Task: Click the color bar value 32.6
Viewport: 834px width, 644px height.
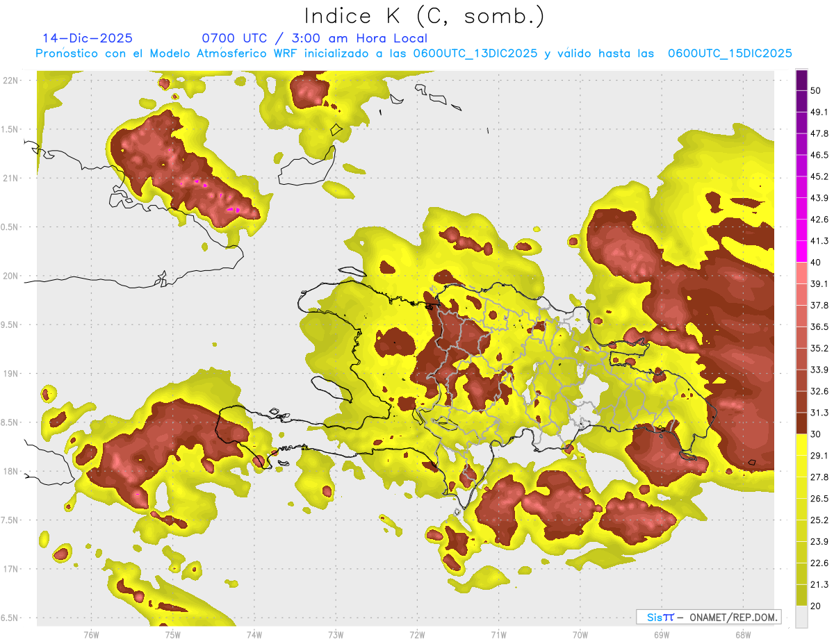Action: 819,391
